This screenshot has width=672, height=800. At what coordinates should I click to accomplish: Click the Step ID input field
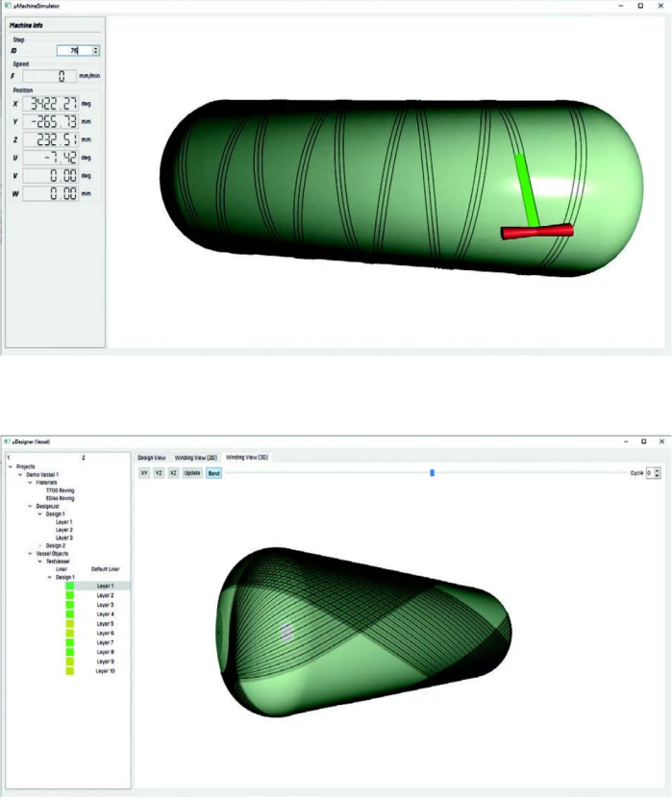tap(73, 50)
